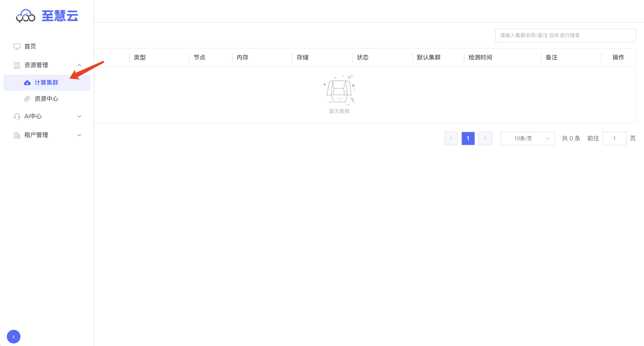This screenshot has height=346, width=644.
Task: Click the cloud upload icon beside 计算集群
Action: pyautogui.click(x=27, y=83)
